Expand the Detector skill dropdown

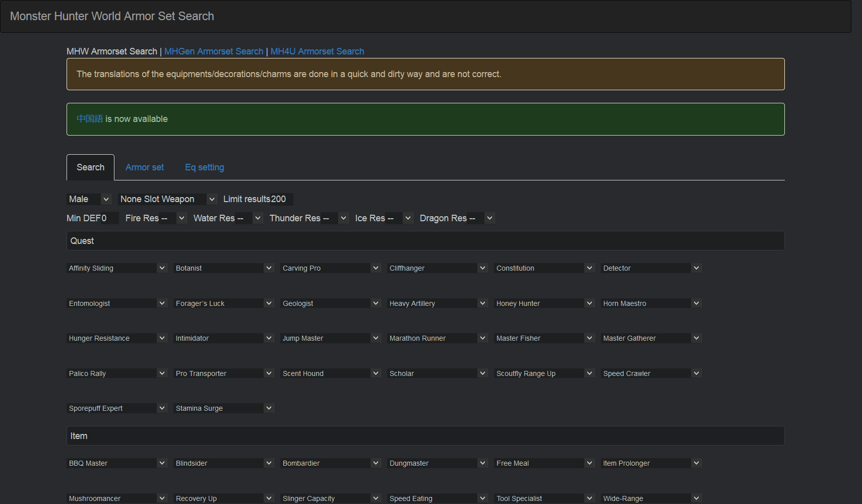pos(651,268)
